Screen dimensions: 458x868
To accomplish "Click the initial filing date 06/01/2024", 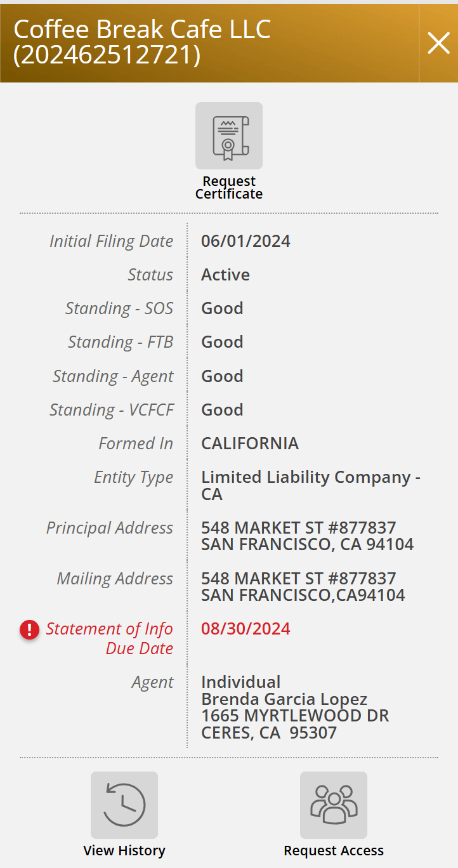I will coord(245,241).
